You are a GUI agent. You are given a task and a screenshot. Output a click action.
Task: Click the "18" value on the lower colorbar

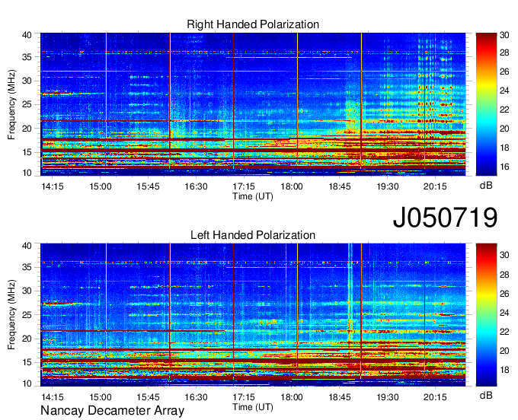(x=504, y=370)
